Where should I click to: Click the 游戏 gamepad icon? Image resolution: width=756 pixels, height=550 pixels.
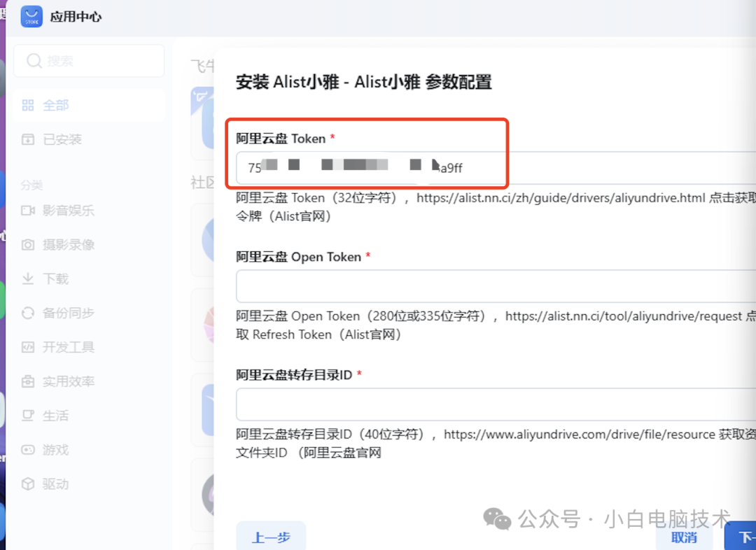click(28, 450)
